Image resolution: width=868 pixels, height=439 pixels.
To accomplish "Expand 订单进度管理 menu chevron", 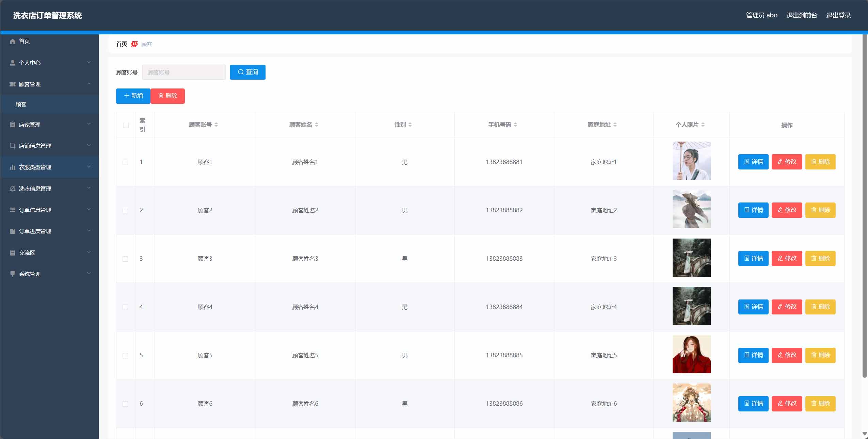I will pos(89,231).
